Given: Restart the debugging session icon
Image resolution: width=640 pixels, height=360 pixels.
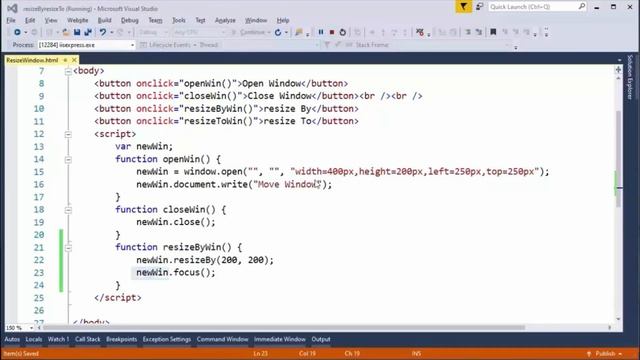Looking at the screenshot, I should [x=343, y=32].
